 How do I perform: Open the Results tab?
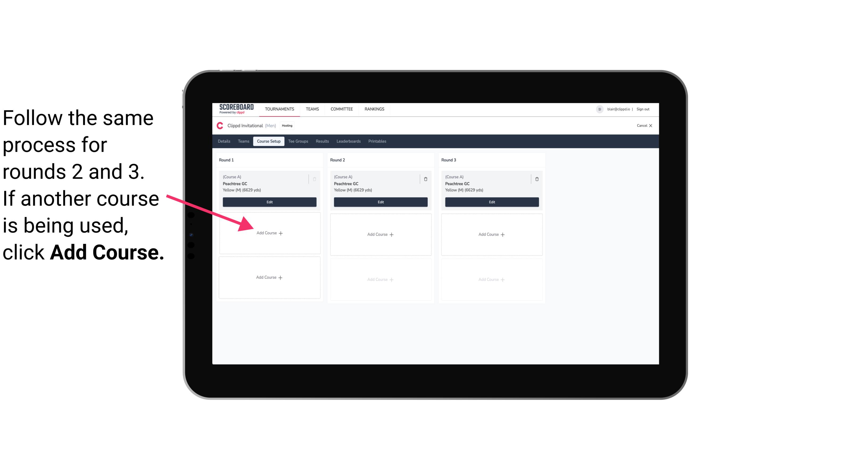[322, 142]
